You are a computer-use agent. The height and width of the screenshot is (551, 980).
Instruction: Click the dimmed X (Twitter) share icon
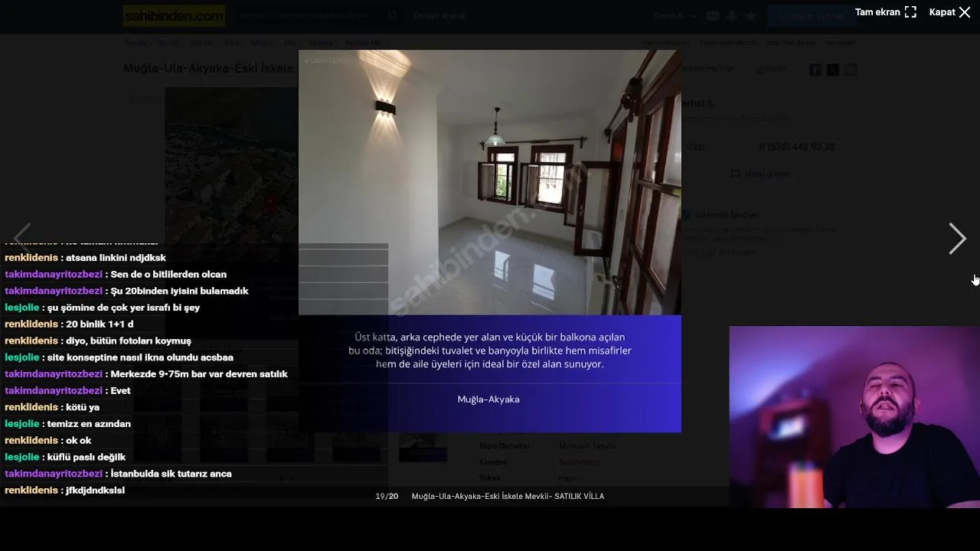pyautogui.click(x=833, y=70)
